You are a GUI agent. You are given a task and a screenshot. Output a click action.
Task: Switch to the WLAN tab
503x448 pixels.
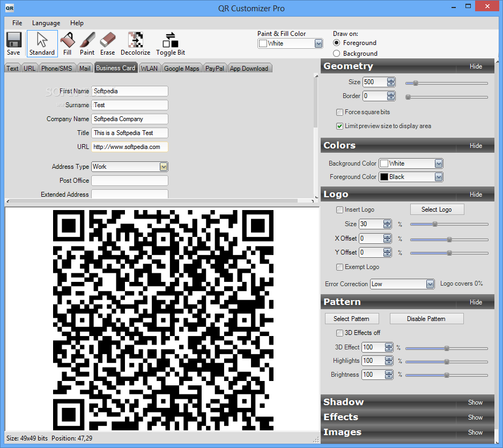149,68
